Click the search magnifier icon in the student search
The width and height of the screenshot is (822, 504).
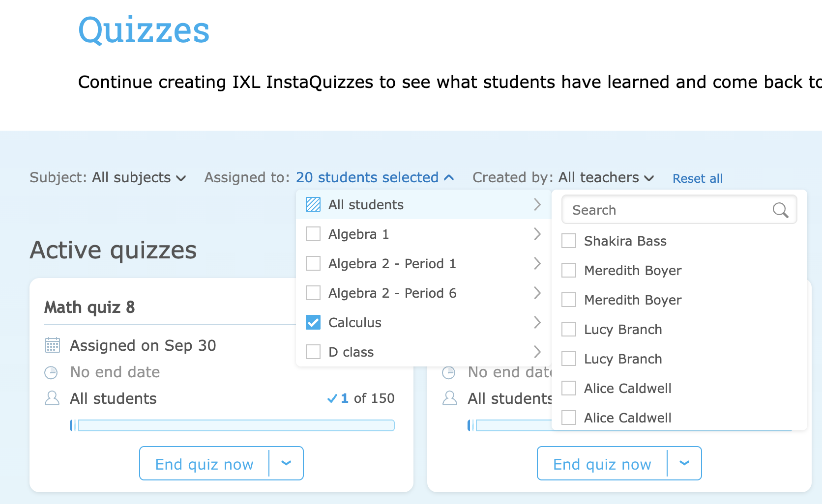pos(781,210)
